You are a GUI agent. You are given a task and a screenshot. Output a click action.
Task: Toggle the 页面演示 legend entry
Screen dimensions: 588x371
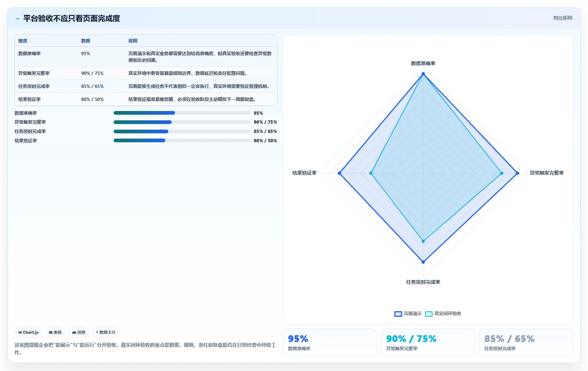408,314
